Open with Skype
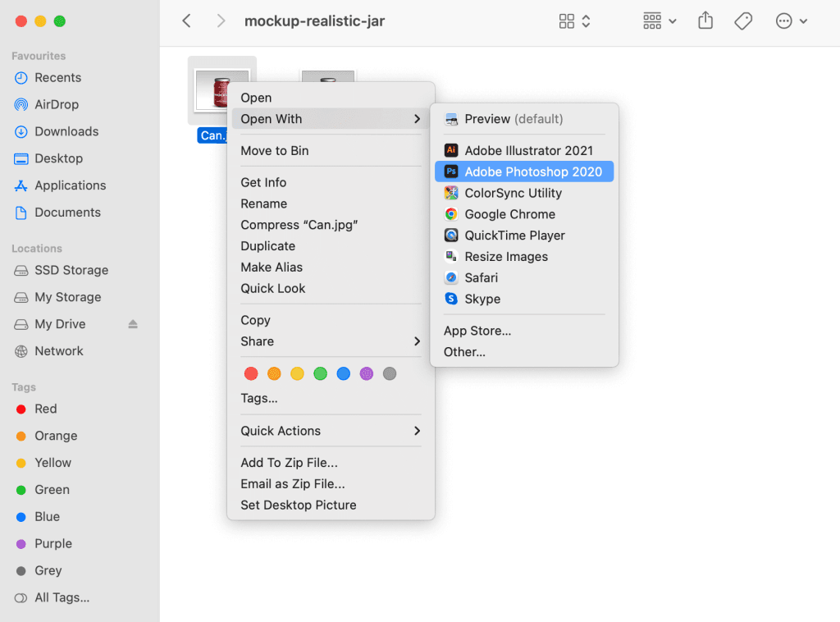This screenshot has height=622, width=840. [x=524, y=299]
